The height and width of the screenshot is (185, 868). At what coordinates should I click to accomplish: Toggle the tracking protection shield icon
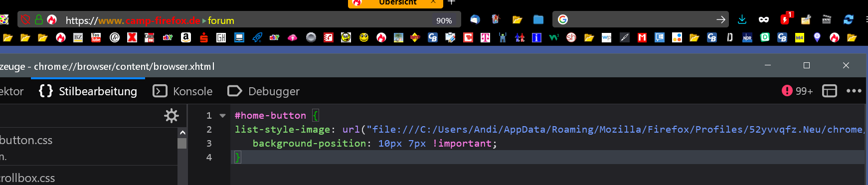[25, 20]
